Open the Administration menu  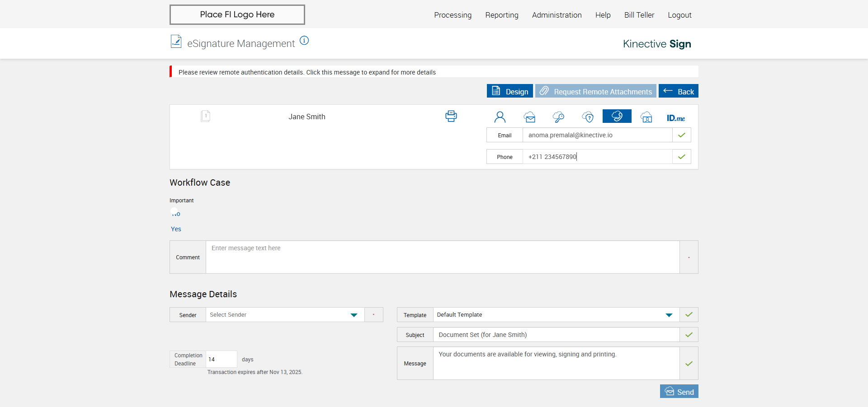coord(557,15)
